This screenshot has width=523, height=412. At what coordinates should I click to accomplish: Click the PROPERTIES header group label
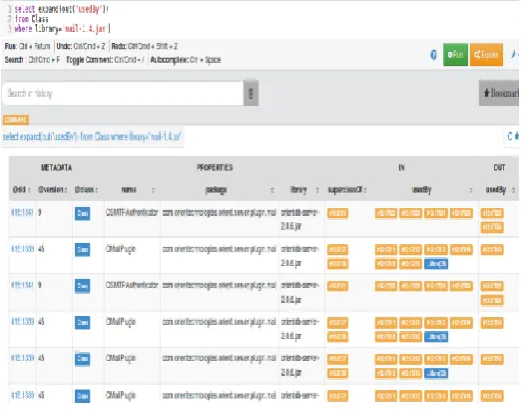[x=214, y=167]
